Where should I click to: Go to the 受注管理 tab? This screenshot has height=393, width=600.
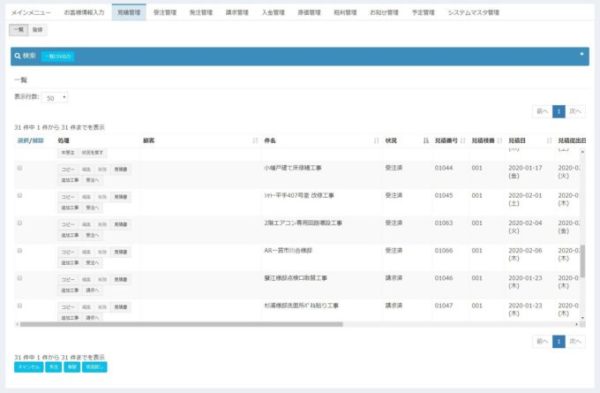[165, 12]
